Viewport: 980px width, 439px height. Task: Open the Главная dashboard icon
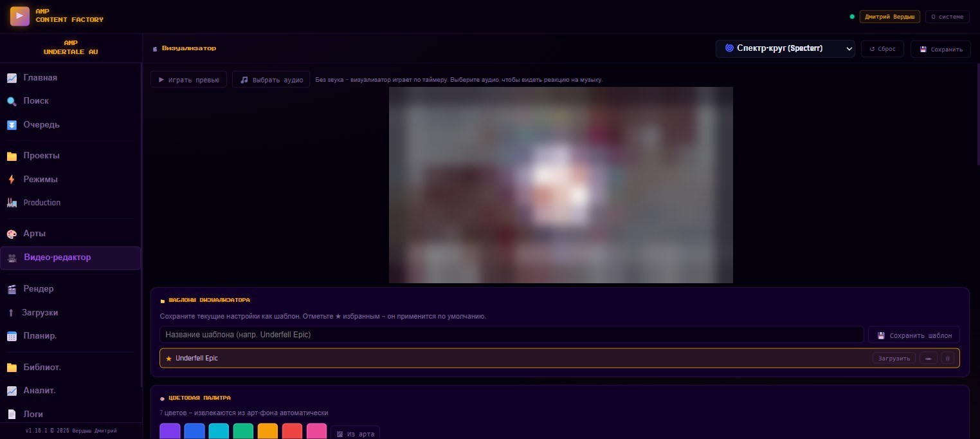point(12,78)
